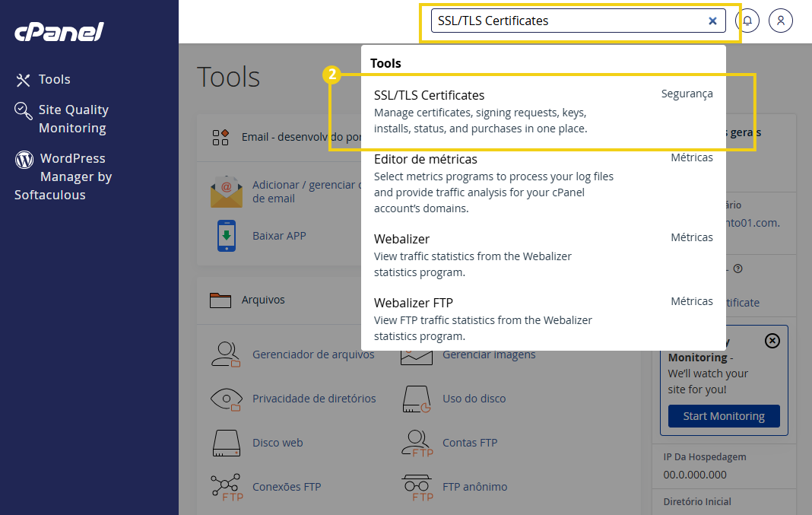Click the Contas FTP user icon
This screenshot has height=515, width=812.
pos(417,443)
